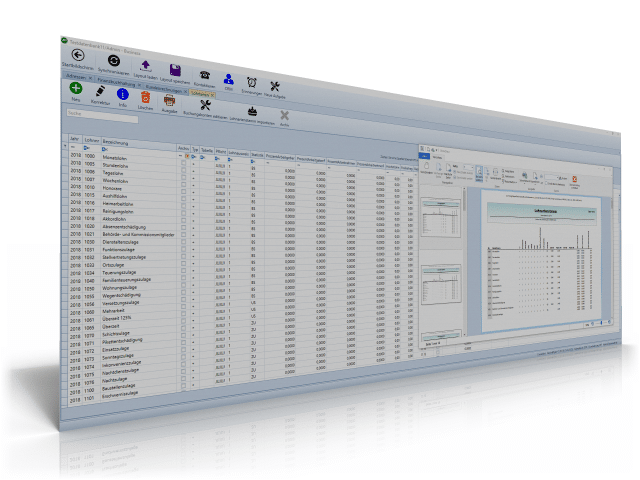
Task: Adjust the zoom slider in preview window
Action: (601, 323)
